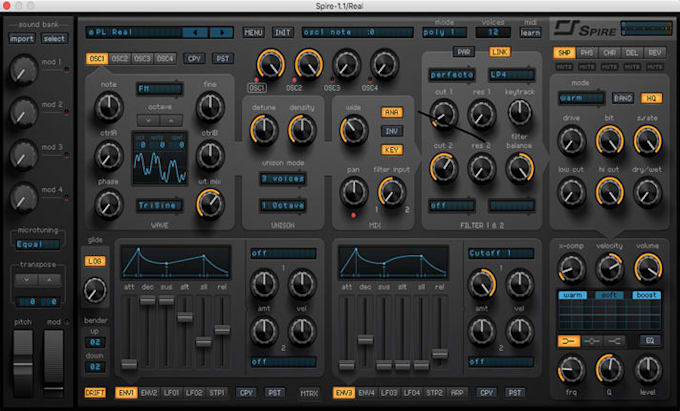Click the master volume knob
Screen dimensions: 680x411
point(648,268)
